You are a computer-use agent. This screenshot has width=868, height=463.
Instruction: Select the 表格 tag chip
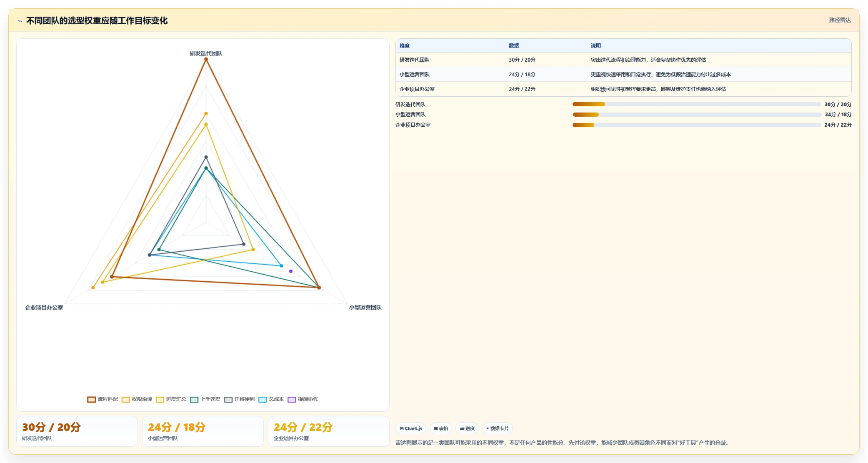[x=441, y=428]
